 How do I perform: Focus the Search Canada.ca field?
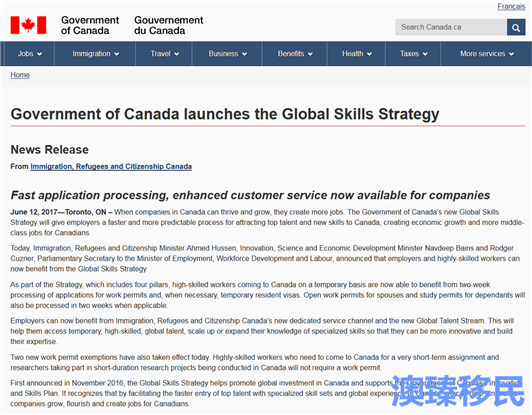pyautogui.click(x=451, y=27)
